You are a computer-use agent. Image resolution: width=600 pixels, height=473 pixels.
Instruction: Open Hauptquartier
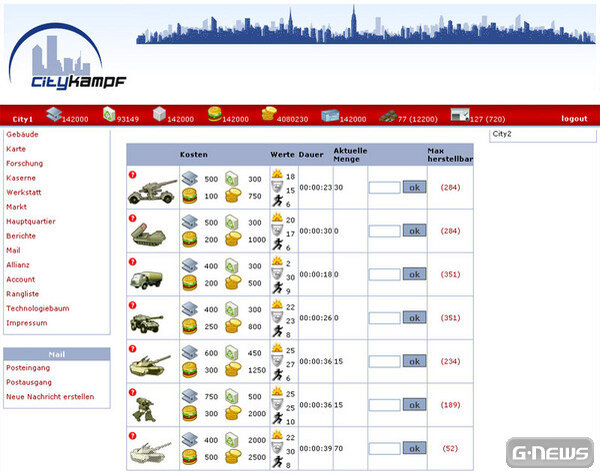tap(31, 222)
